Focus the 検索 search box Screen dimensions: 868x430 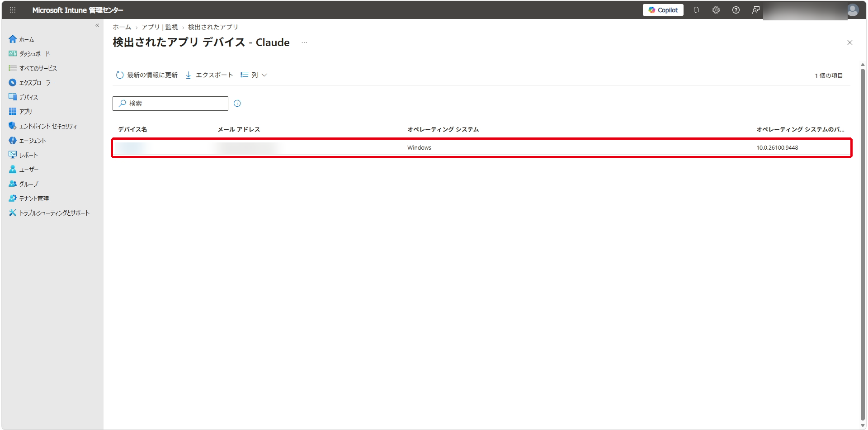click(170, 104)
